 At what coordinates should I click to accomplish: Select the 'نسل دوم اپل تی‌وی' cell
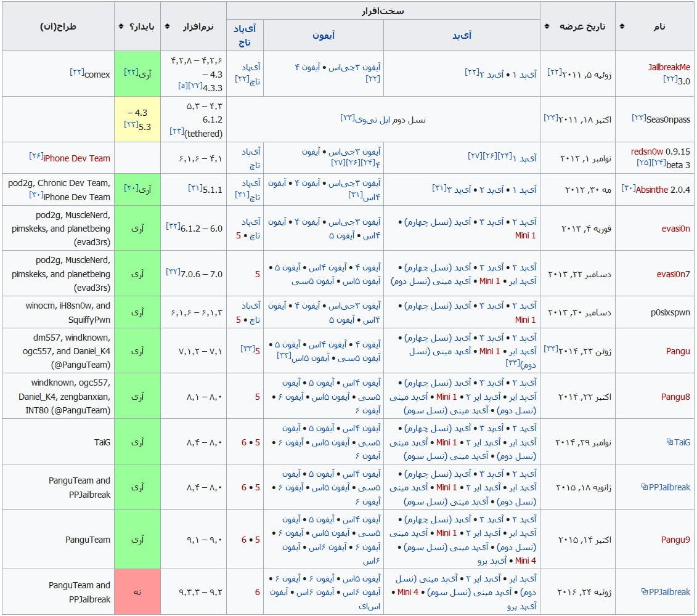tap(383, 119)
